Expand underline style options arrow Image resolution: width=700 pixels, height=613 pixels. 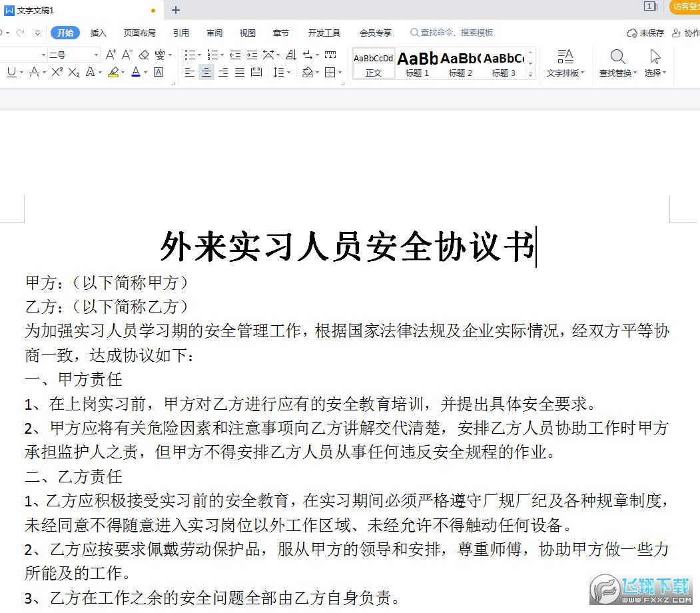[21, 72]
